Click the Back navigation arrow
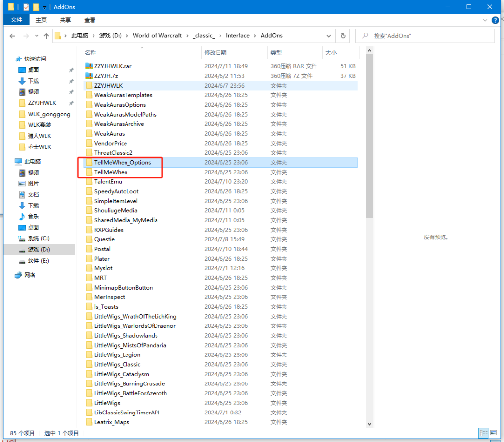The width and height of the screenshot is (504, 442). click(x=12, y=36)
